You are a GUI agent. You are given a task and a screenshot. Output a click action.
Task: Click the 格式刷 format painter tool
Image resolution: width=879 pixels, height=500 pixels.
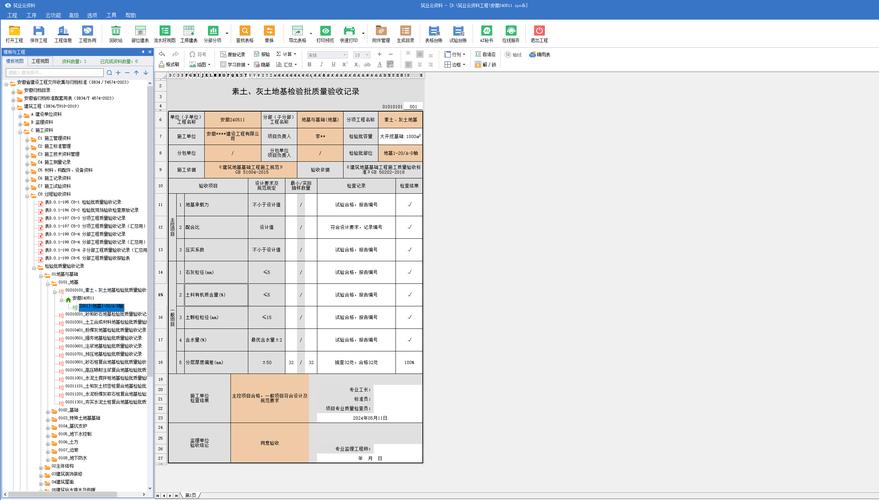coord(169,64)
